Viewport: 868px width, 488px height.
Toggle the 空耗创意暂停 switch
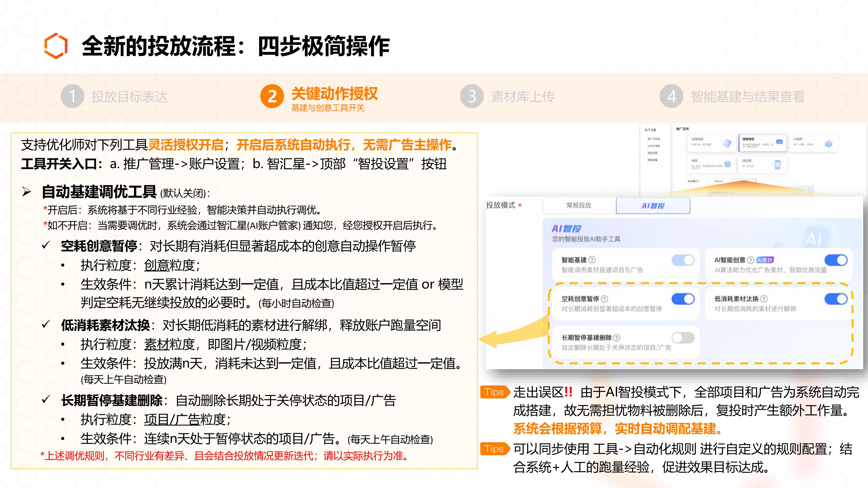[x=683, y=299]
